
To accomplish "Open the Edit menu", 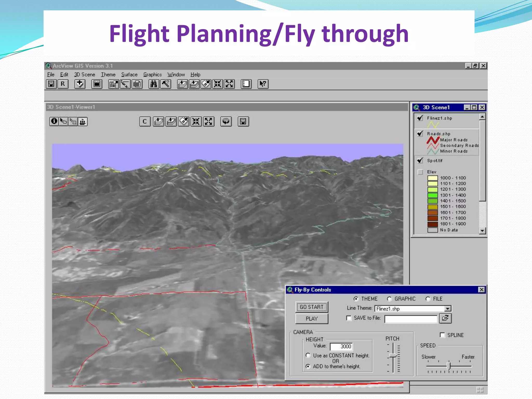I will [64, 75].
